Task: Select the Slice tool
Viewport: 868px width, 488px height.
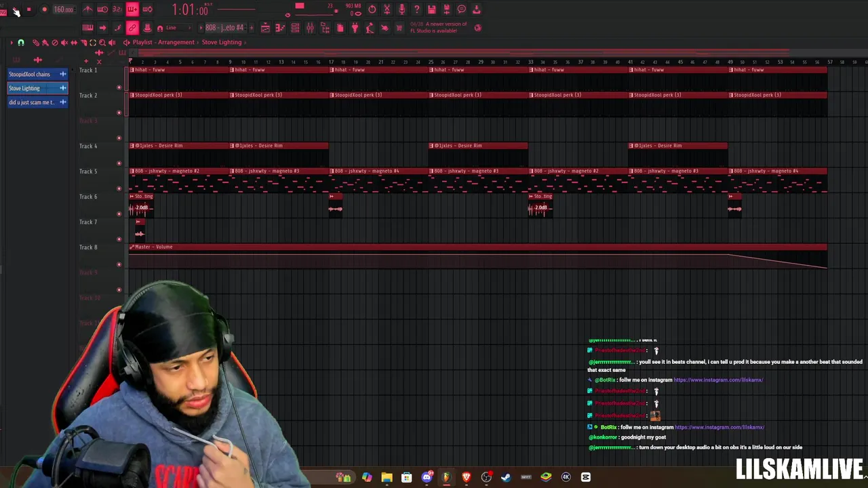Action: (83, 43)
